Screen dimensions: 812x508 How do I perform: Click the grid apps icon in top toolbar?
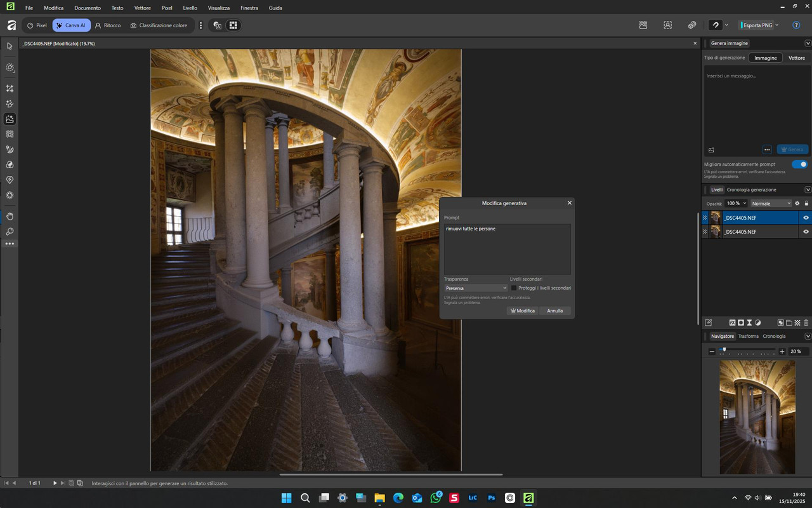point(233,25)
